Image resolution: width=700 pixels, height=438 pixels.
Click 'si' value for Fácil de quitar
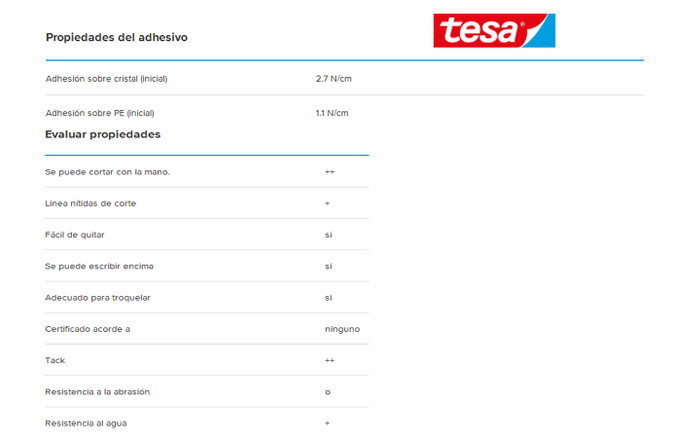click(x=329, y=235)
